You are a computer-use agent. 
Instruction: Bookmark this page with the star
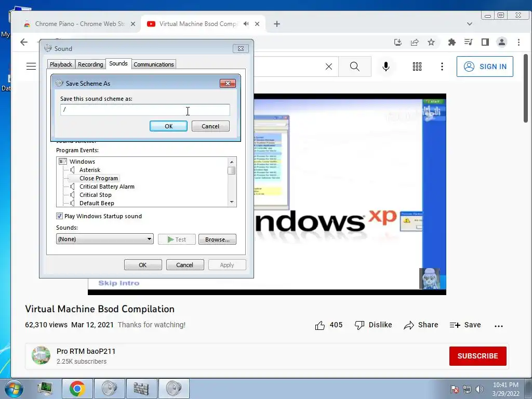[x=431, y=42]
